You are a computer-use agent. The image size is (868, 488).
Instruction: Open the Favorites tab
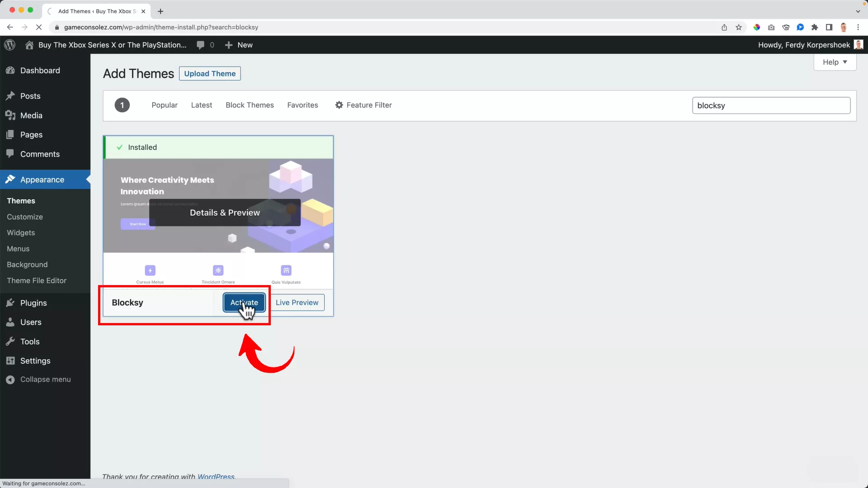click(x=302, y=105)
